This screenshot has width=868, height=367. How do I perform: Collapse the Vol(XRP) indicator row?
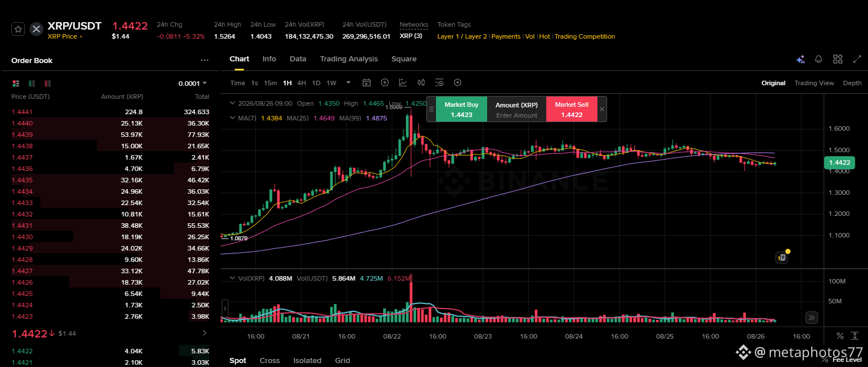tap(232, 278)
